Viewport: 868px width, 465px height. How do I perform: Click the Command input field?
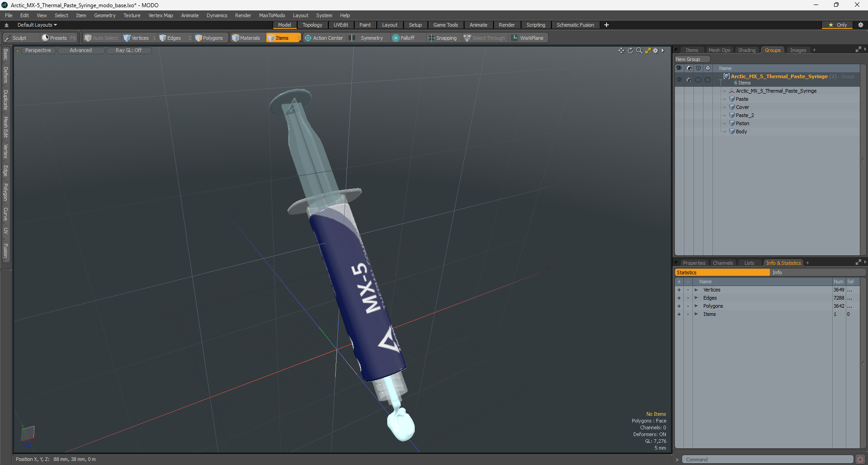click(x=767, y=460)
